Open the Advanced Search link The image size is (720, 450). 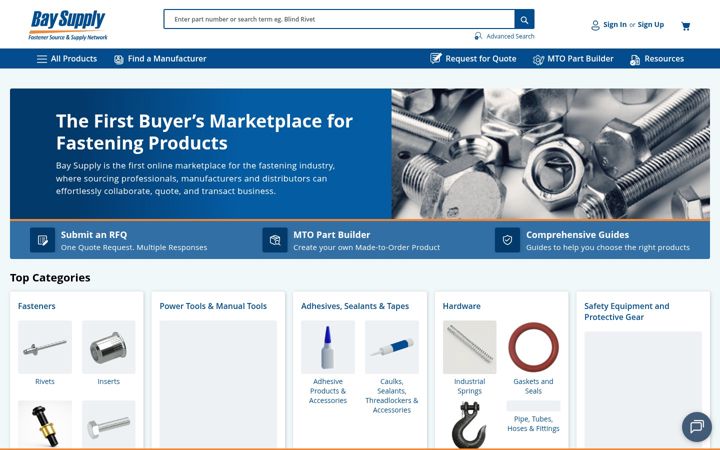tap(510, 36)
